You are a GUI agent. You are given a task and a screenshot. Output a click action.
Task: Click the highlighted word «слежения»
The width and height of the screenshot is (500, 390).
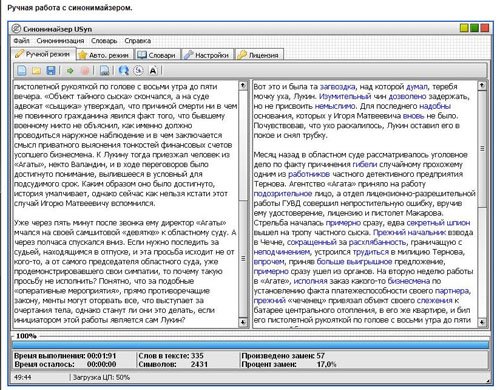(x=434, y=300)
